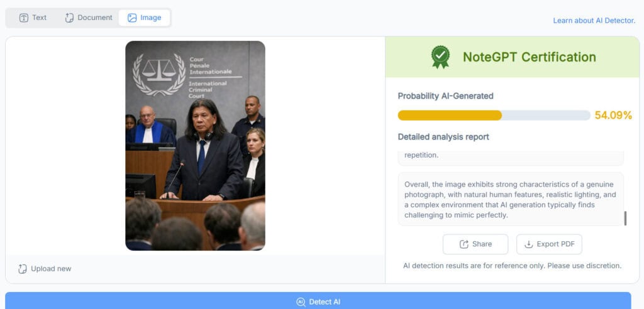
Task: Click the yellow AI probability progress bar
Action: [x=450, y=116]
